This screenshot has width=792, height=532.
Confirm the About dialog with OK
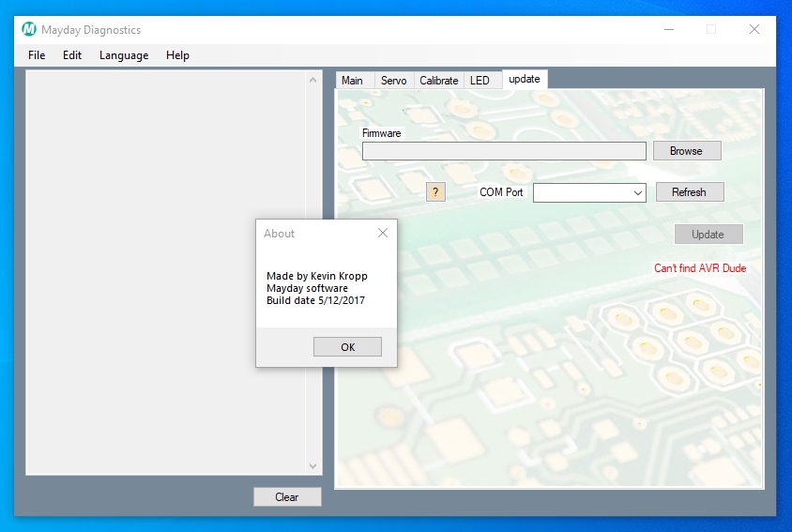(347, 346)
